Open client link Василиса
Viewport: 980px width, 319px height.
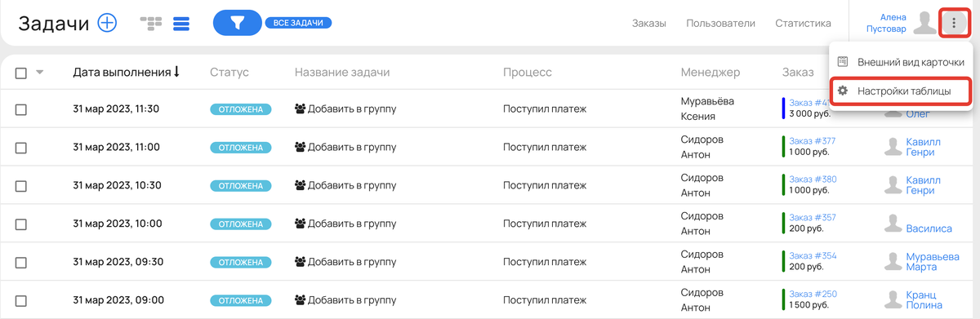click(929, 228)
